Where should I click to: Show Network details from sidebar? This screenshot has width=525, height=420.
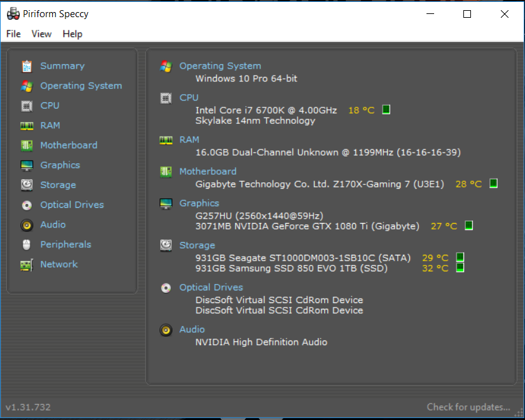(x=59, y=264)
